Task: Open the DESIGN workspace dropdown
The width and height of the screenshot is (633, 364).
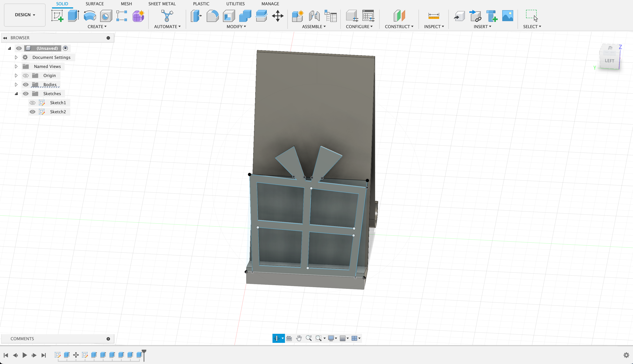Action: pyautogui.click(x=25, y=15)
